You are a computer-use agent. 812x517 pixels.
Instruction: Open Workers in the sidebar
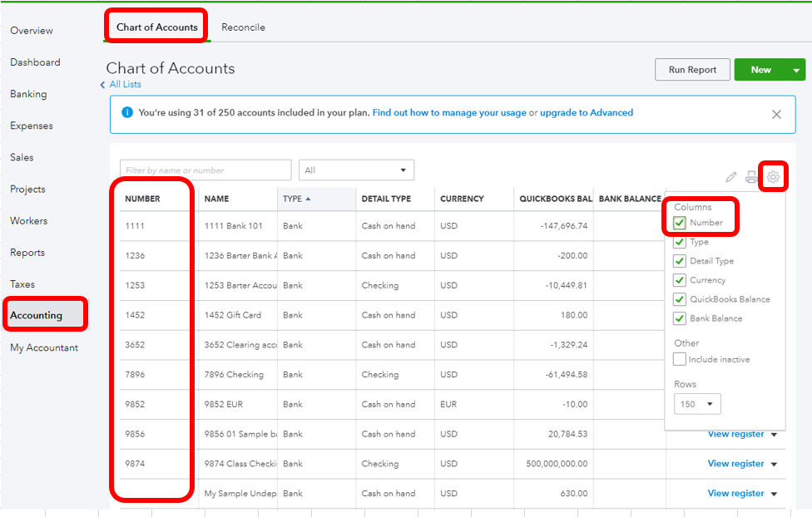pyautogui.click(x=29, y=221)
